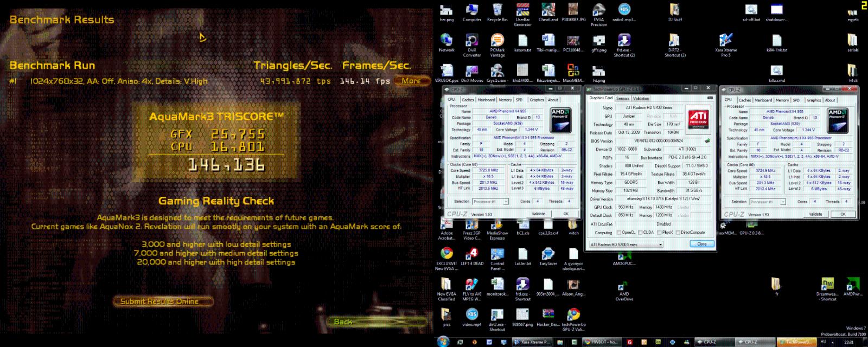Click the Close button in GPU-Z

click(x=702, y=244)
